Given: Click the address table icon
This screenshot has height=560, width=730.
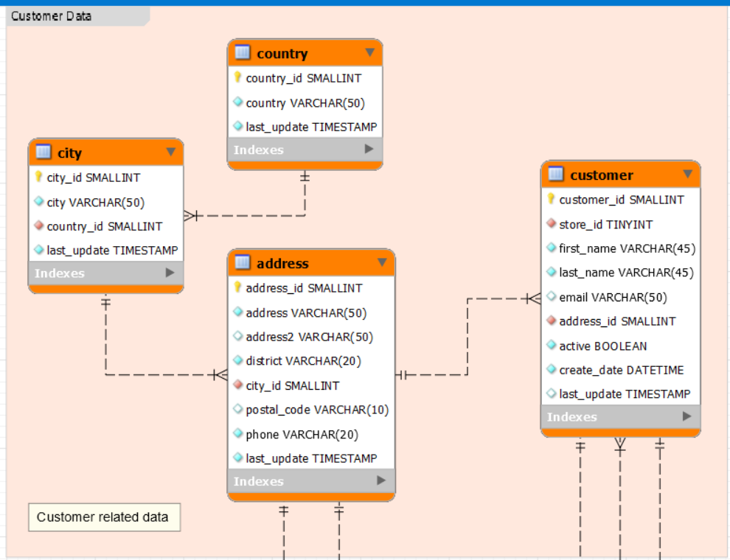Looking at the screenshot, I should 242,262.
